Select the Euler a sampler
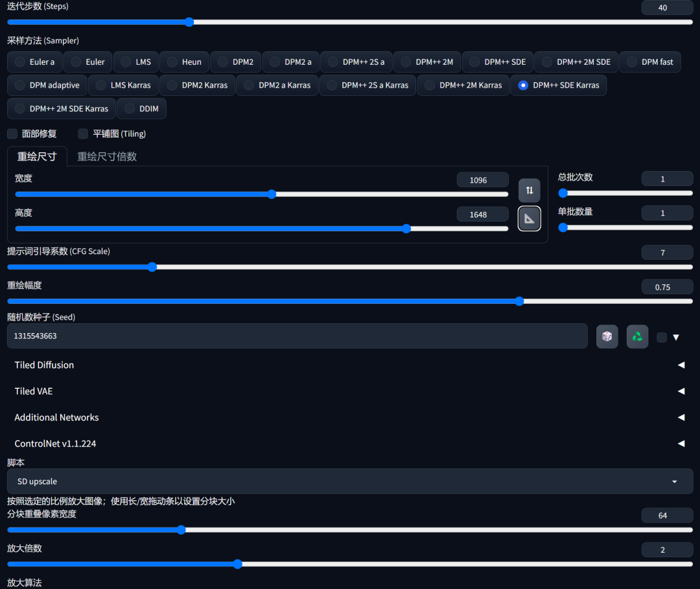This screenshot has width=700, height=589. [x=36, y=62]
